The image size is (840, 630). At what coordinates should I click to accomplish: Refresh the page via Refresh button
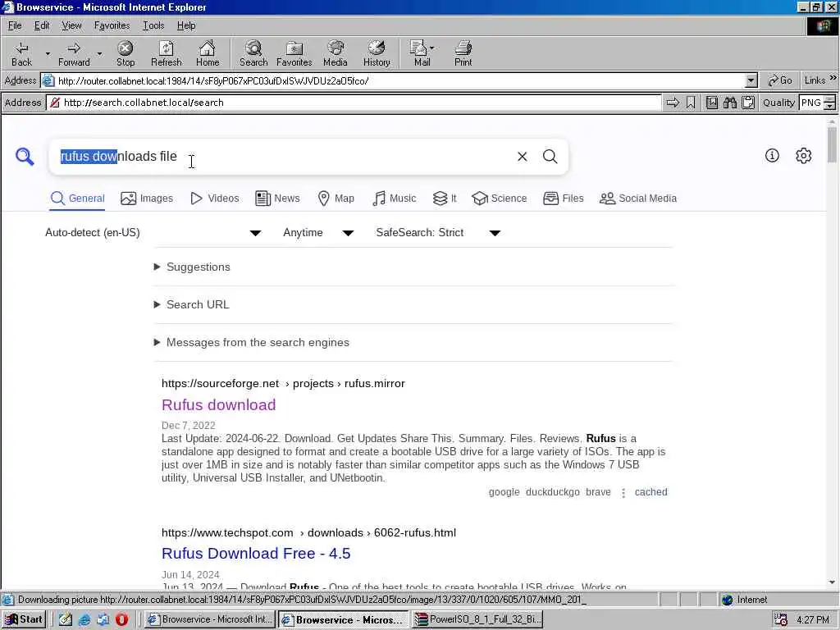point(166,53)
